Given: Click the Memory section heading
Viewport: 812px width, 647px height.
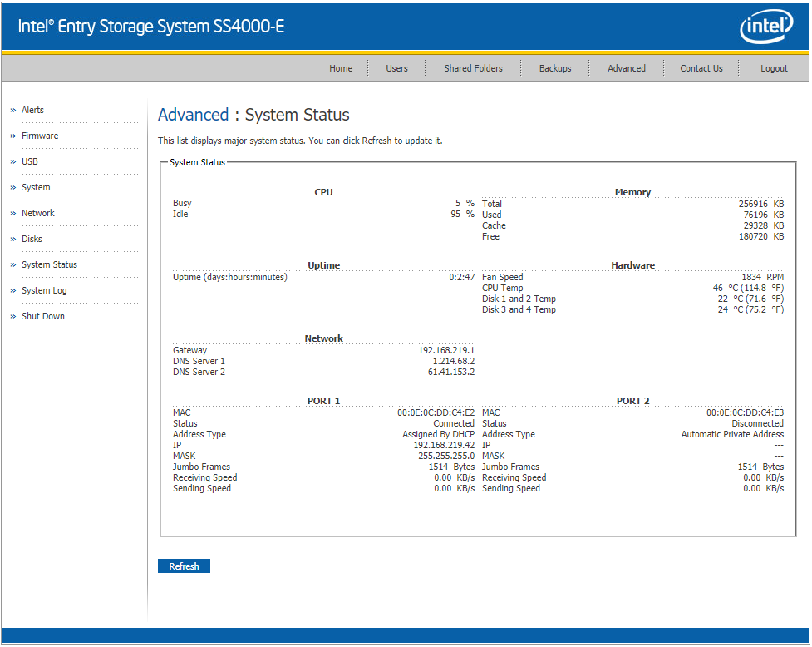Looking at the screenshot, I should [x=632, y=192].
